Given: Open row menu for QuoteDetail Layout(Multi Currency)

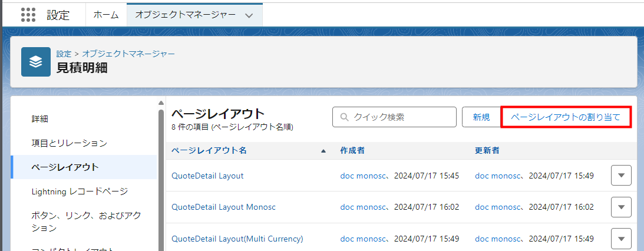Looking at the screenshot, I should coord(621,239).
